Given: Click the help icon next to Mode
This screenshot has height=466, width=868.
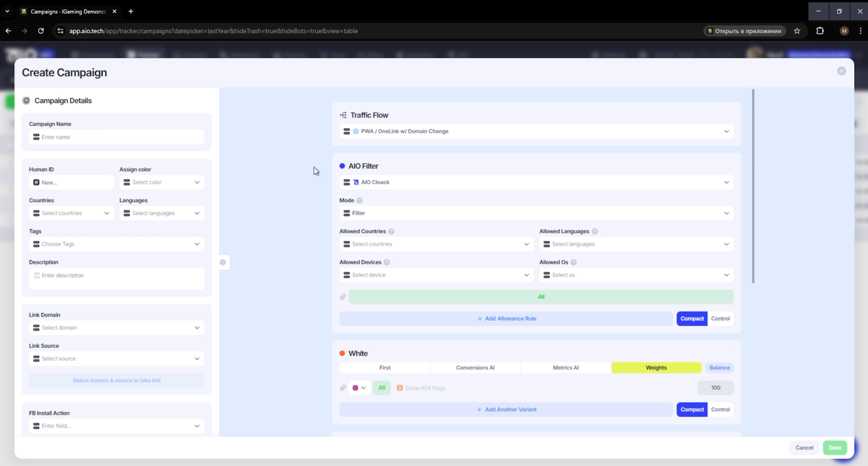Looking at the screenshot, I should click(359, 201).
